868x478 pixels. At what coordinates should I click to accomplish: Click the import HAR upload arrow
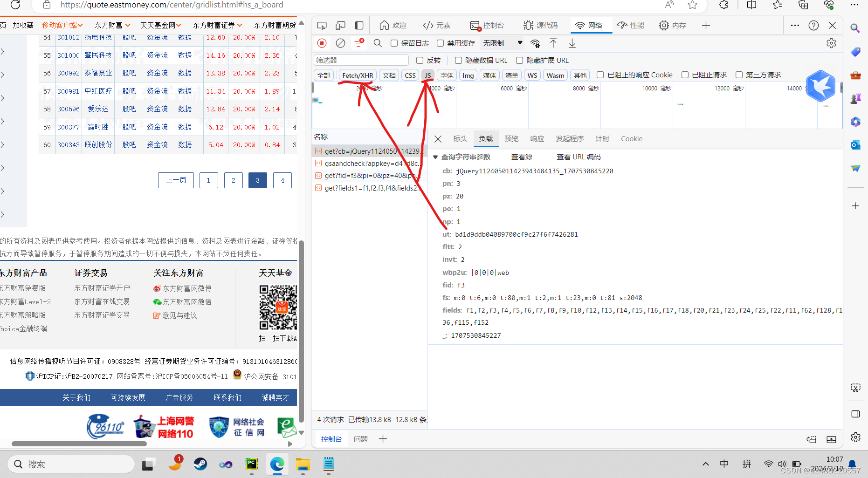tap(553, 43)
